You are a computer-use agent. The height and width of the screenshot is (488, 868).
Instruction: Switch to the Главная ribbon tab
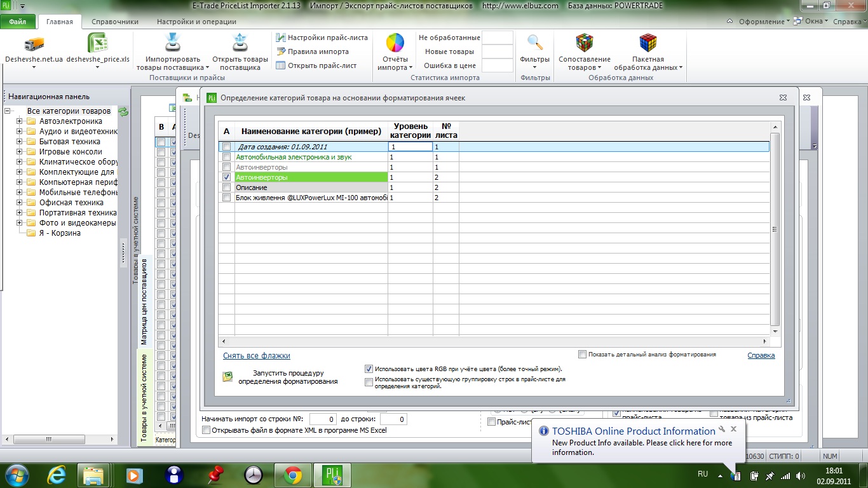tap(60, 22)
